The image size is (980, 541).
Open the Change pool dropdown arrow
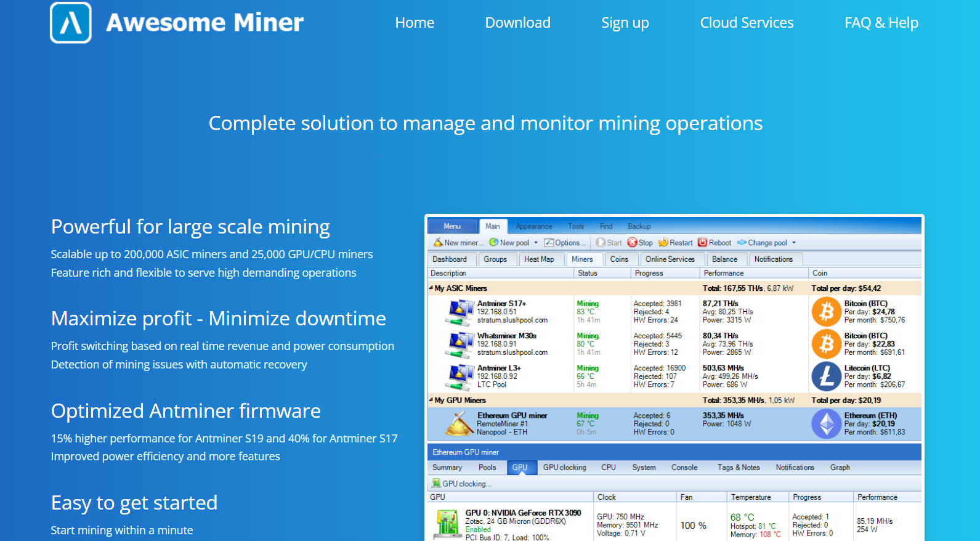coord(794,243)
